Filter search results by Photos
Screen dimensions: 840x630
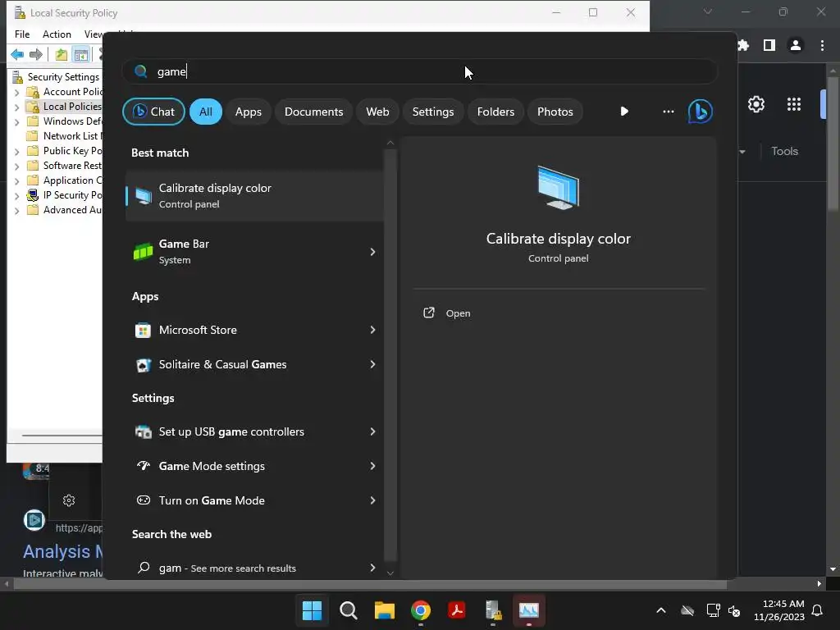(555, 112)
